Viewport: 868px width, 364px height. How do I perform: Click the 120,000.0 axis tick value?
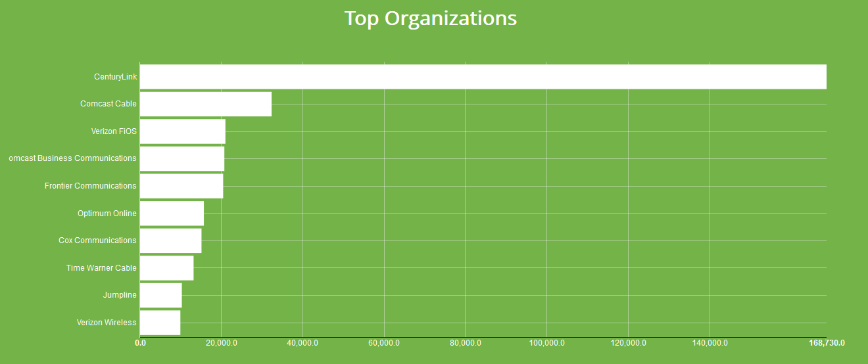[628, 343]
